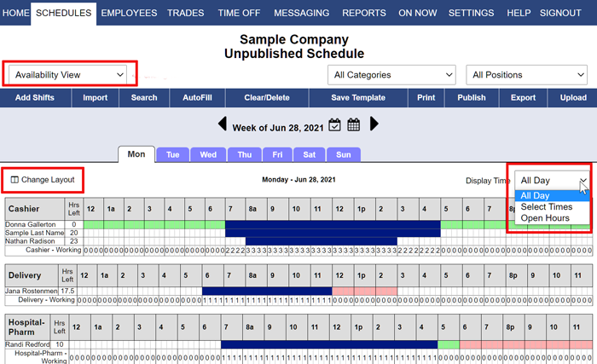Click the Add Shifts button

(35, 98)
